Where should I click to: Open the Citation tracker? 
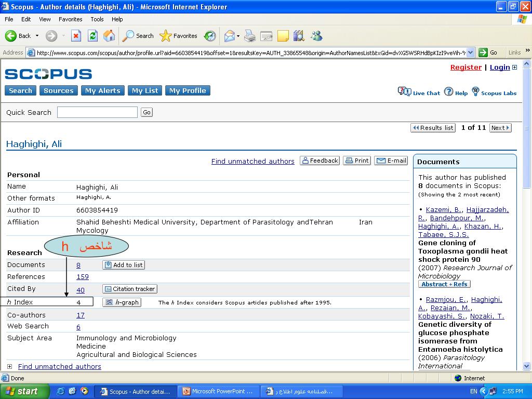(129, 289)
